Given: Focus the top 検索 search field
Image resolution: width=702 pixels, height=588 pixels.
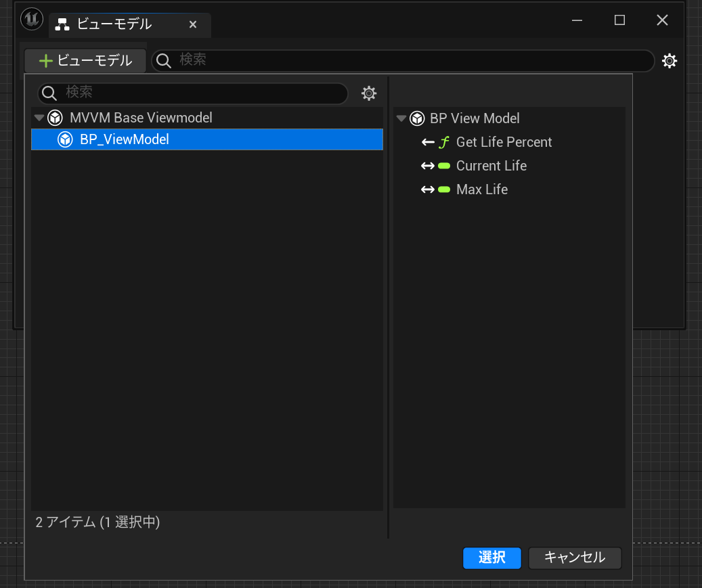Looking at the screenshot, I should coord(403,60).
